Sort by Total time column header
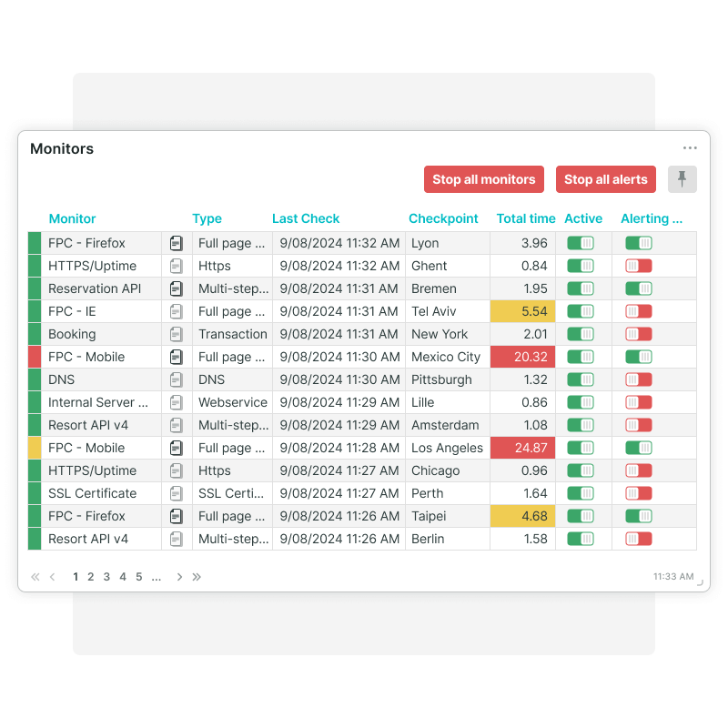 pos(526,218)
